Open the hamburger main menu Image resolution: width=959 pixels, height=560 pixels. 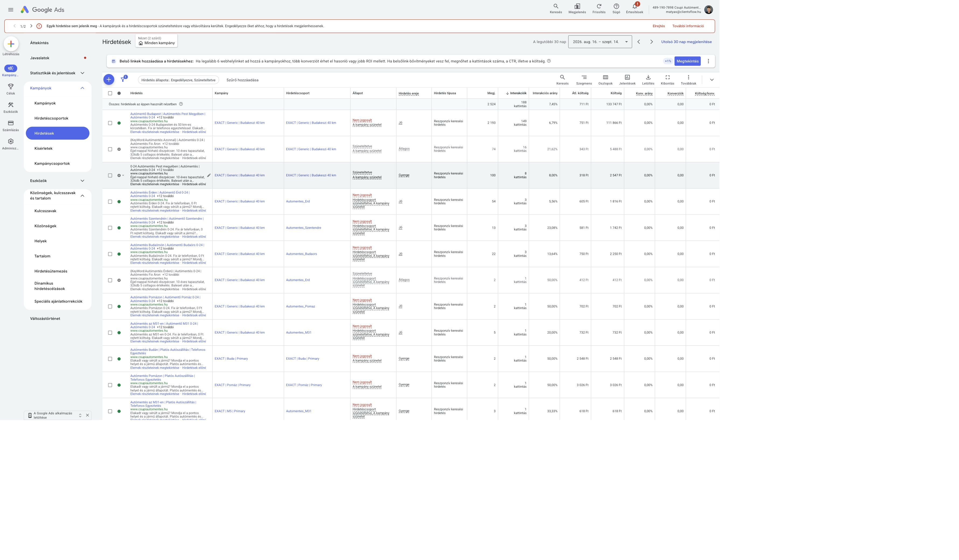(x=11, y=9)
